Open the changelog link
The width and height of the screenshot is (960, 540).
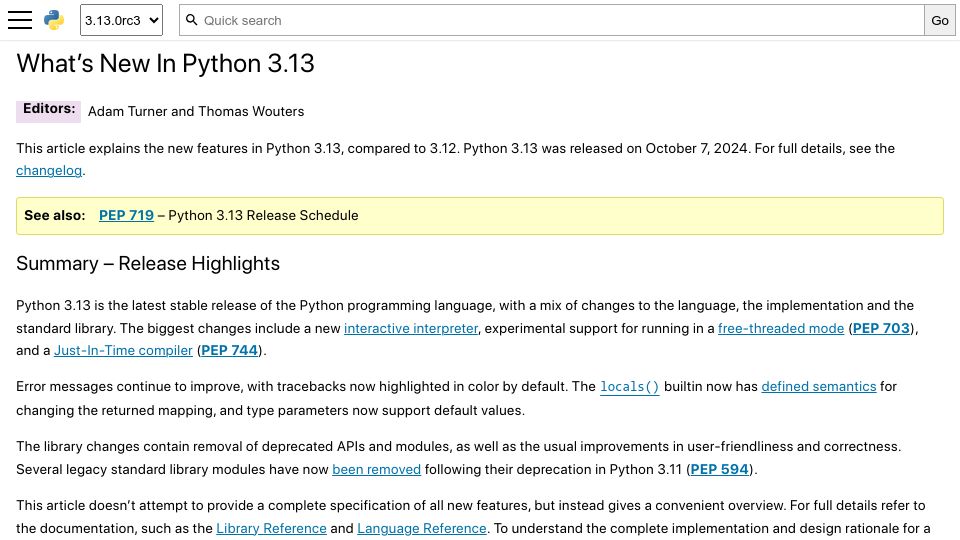click(49, 171)
